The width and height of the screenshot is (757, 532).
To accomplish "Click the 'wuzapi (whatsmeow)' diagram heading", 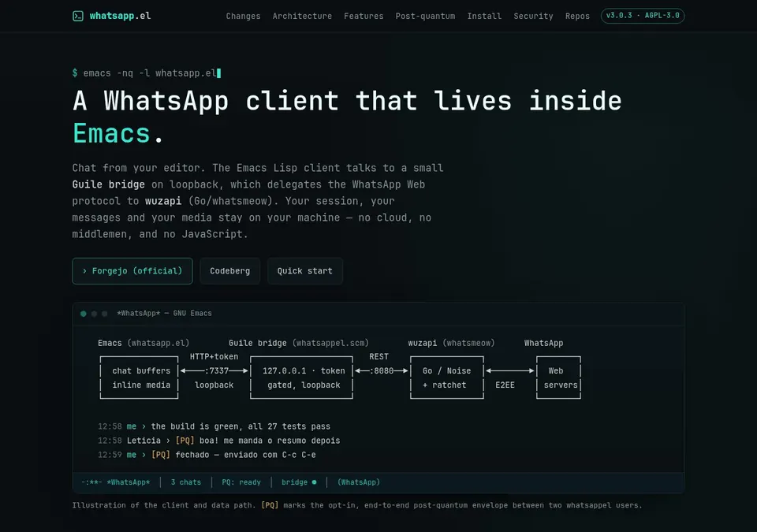I will tap(451, 344).
